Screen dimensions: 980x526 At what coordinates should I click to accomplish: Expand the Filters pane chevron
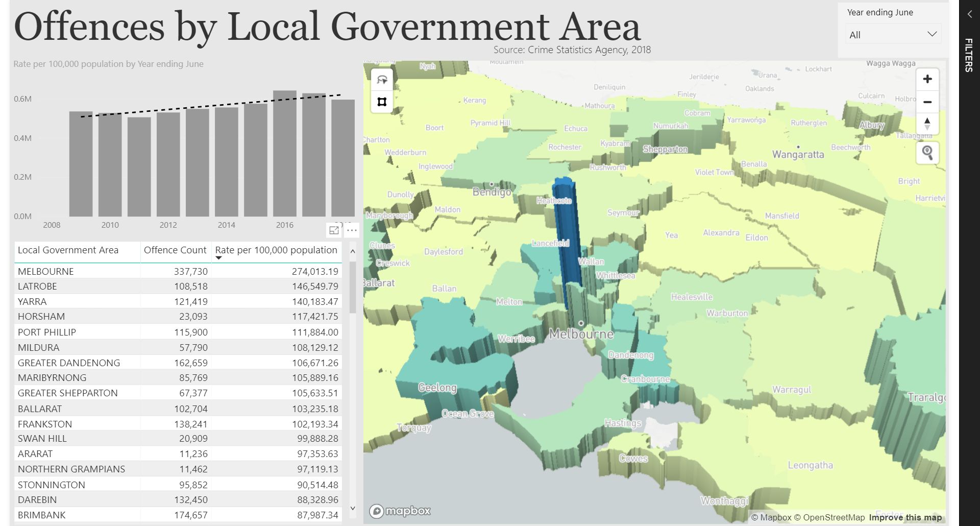969,14
